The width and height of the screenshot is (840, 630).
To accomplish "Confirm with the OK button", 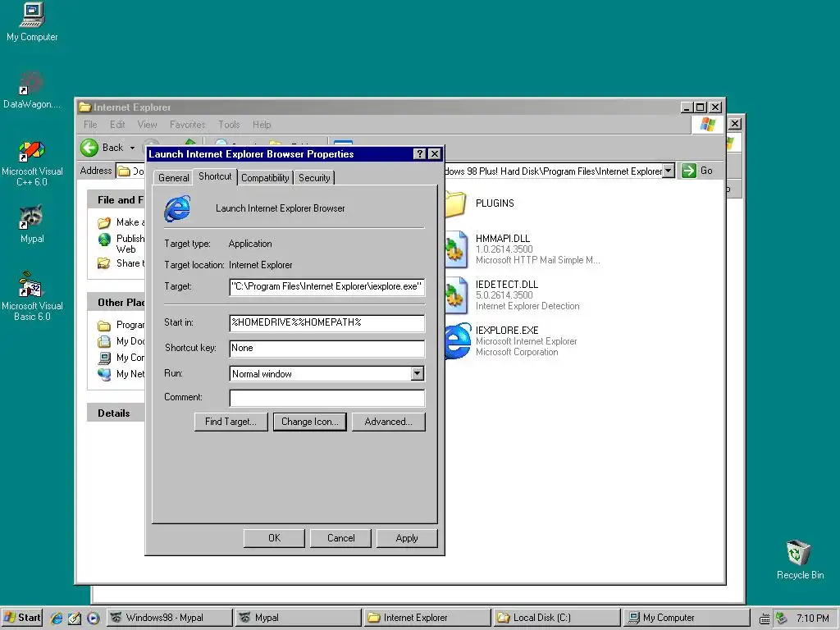I will coord(274,538).
